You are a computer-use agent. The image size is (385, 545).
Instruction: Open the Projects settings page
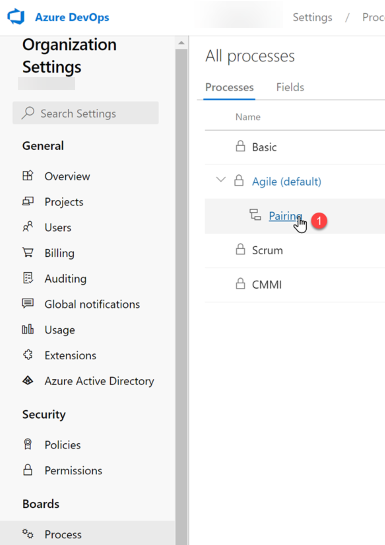pos(64,202)
